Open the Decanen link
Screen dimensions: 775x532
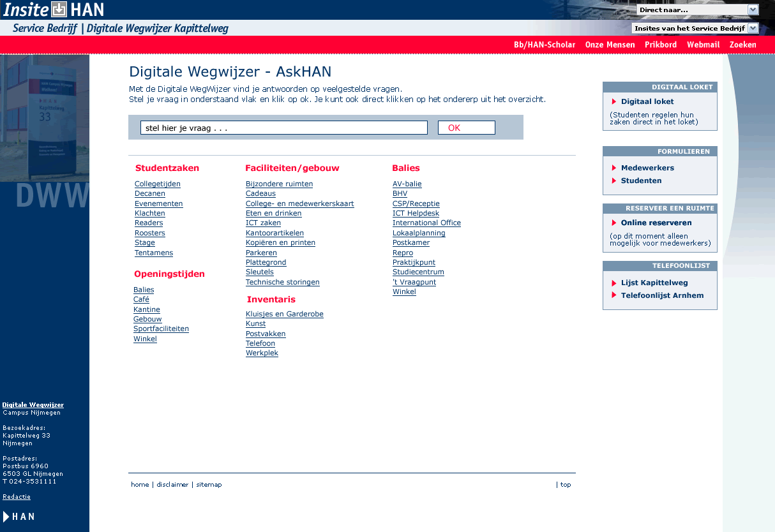pyautogui.click(x=150, y=194)
